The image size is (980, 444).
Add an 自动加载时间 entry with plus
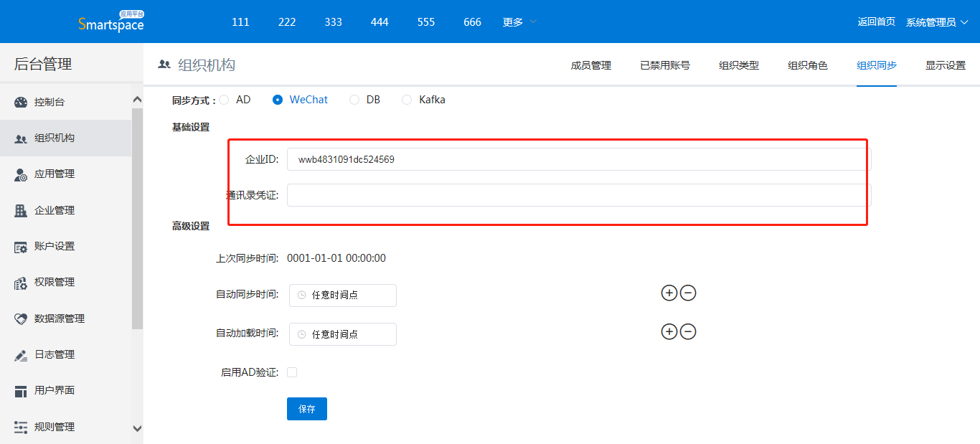[x=669, y=331]
